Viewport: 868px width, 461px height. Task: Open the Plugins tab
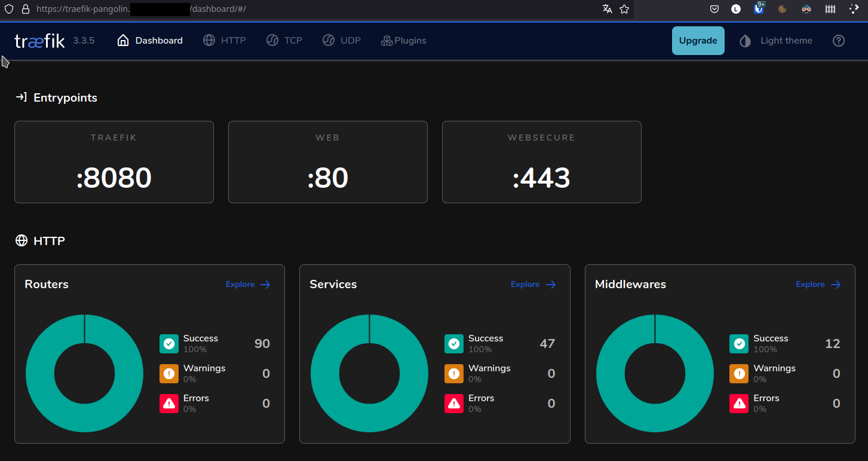pos(404,41)
